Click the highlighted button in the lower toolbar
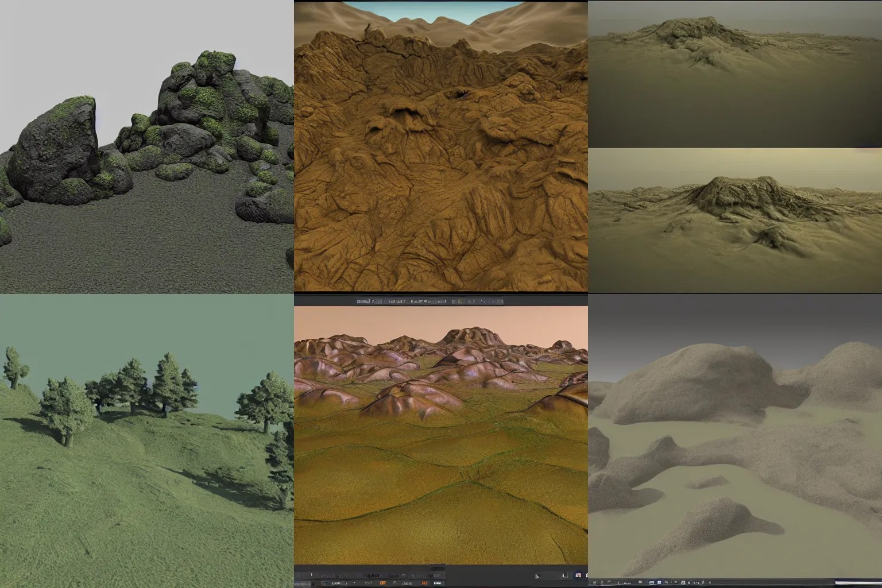Viewport: 882px width, 588px height. [x=425, y=582]
